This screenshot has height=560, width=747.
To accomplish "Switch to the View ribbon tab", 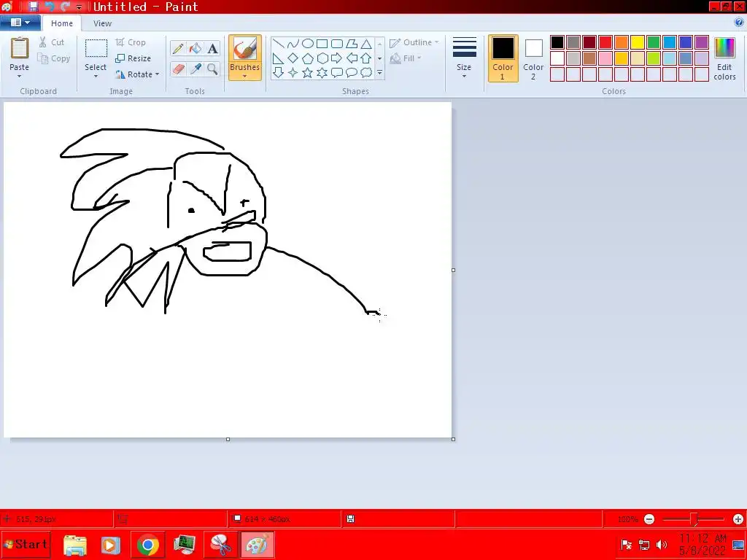I will click(102, 23).
